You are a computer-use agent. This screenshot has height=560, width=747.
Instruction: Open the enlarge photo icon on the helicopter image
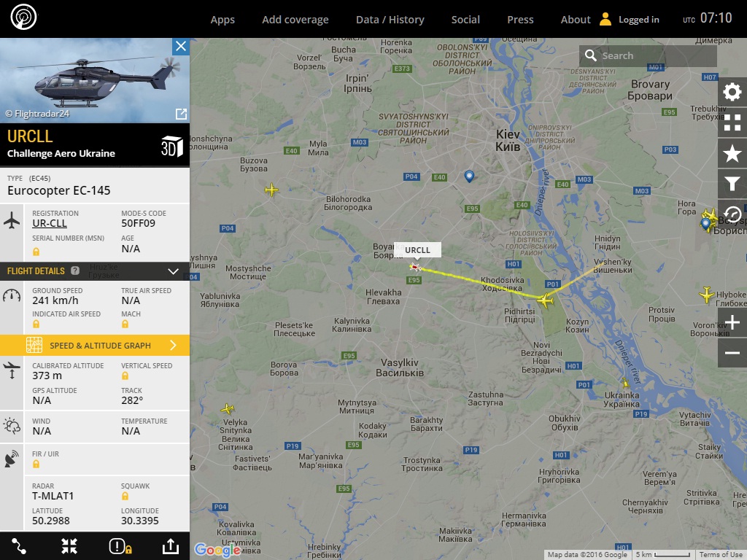[x=181, y=114]
